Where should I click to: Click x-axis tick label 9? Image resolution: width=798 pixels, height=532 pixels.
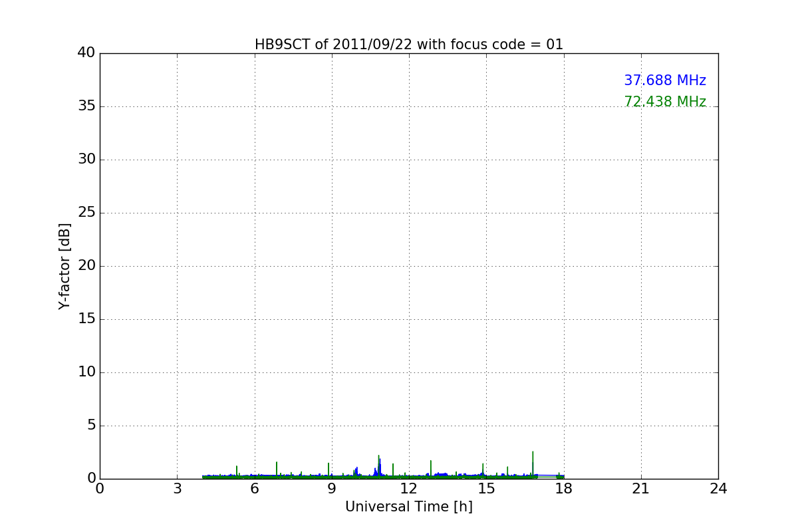coord(332,489)
